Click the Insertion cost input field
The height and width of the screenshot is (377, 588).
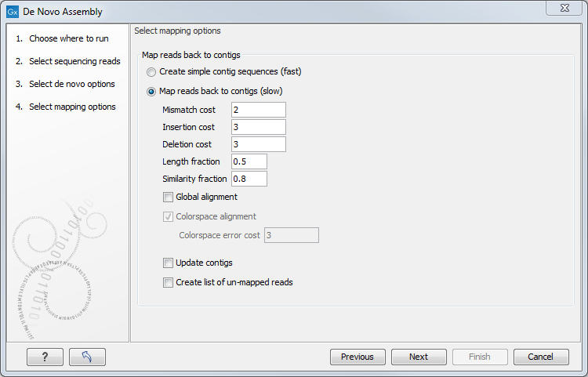point(258,127)
